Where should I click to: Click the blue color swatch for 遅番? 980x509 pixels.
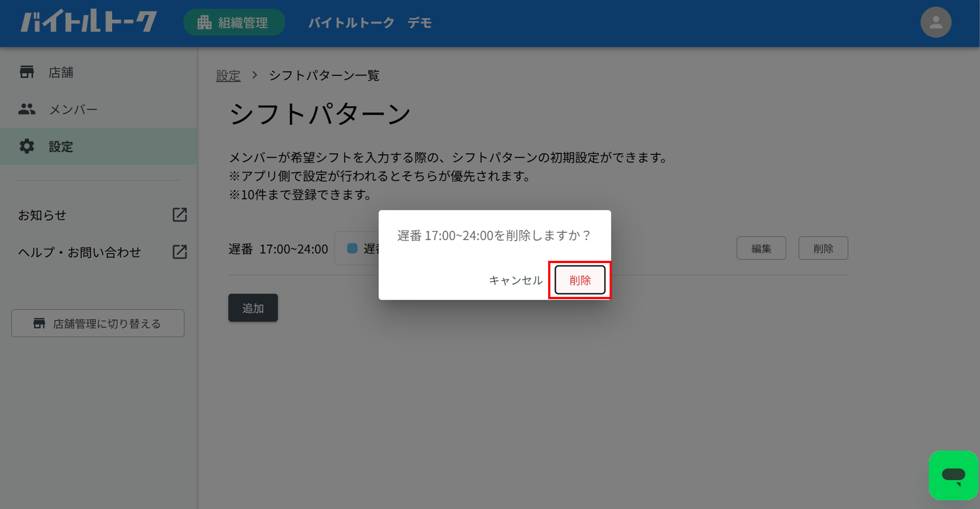[352, 248]
